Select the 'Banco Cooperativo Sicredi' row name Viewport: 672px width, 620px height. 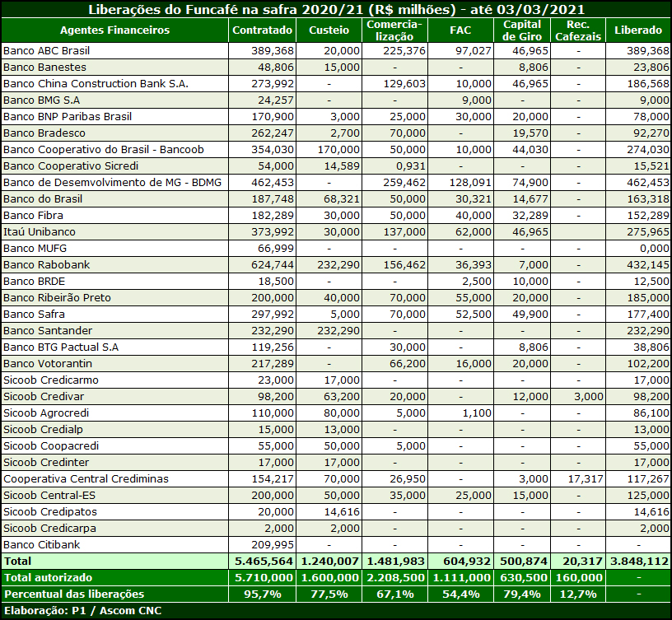71,165
